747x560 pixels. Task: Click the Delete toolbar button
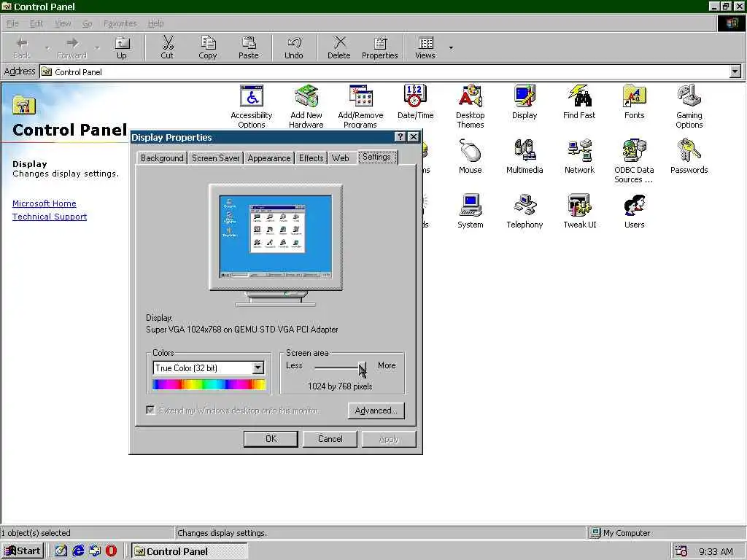pos(339,47)
